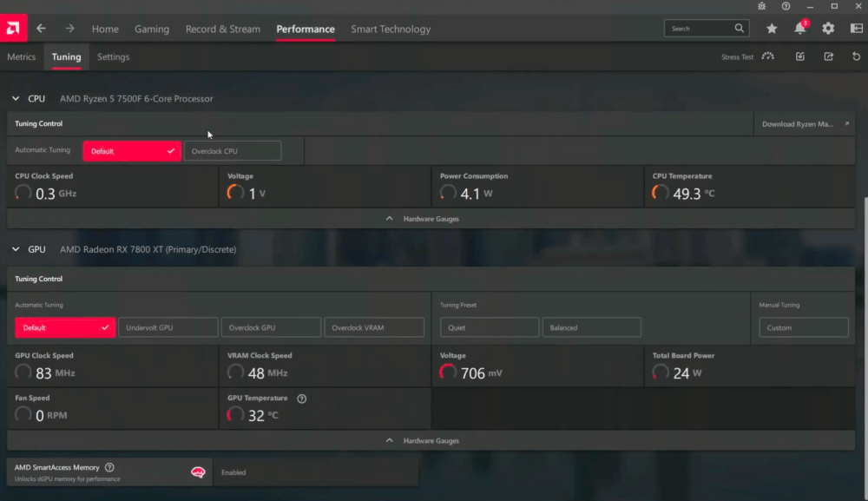Collapse CPU Hardware Gauges
The height and width of the screenshot is (501, 868).
(431, 219)
